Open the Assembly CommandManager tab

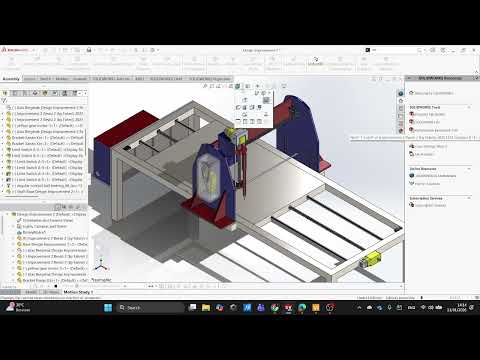tap(11, 79)
